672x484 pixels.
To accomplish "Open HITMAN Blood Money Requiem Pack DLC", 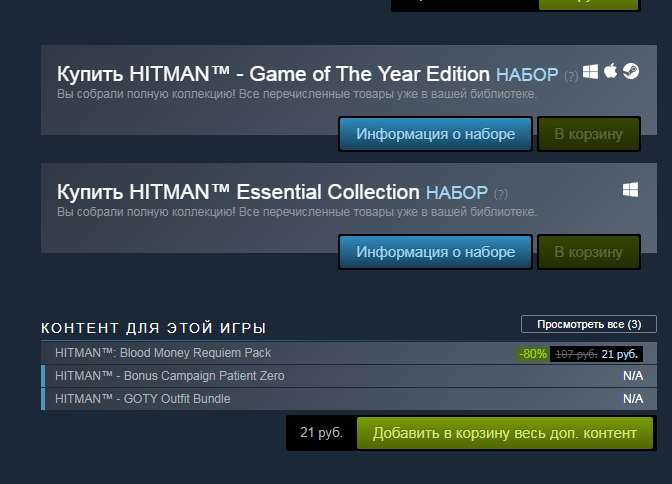I will tap(164, 353).
